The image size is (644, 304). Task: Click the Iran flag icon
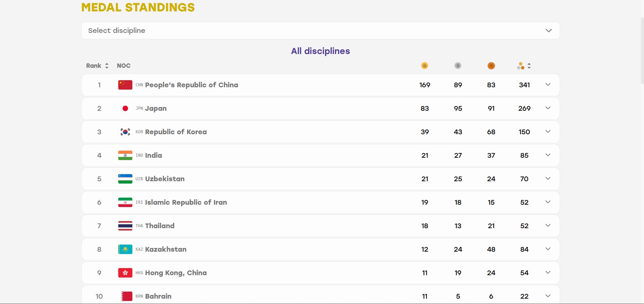point(125,202)
